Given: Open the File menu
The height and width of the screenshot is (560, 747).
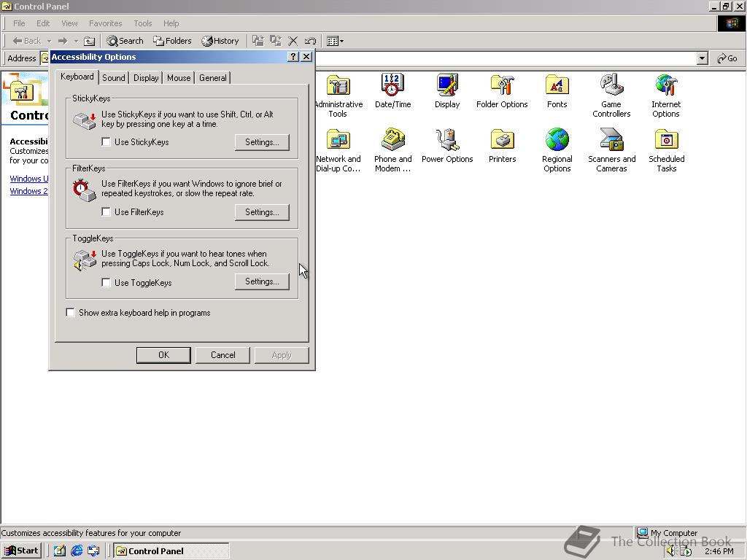Looking at the screenshot, I should click(19, 23).
